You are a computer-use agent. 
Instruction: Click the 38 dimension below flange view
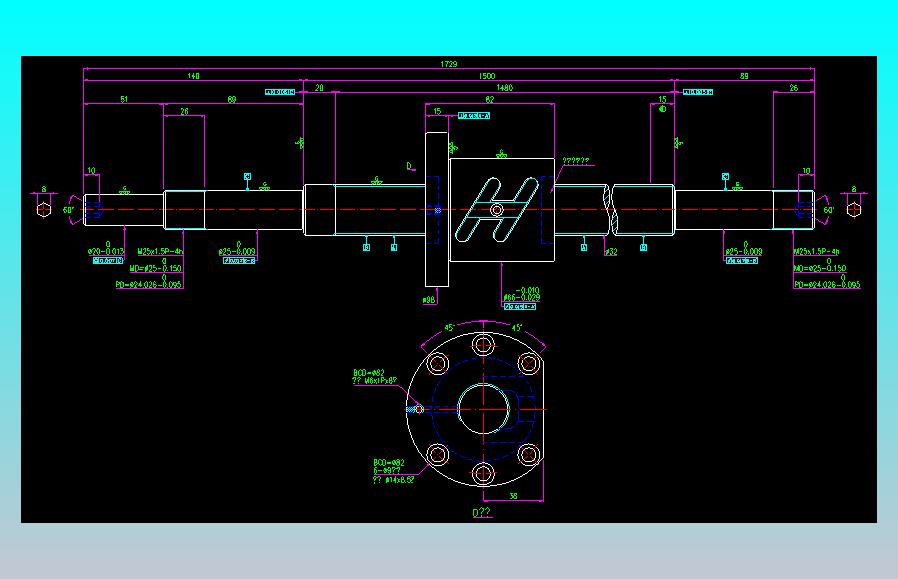click(513, 496)
